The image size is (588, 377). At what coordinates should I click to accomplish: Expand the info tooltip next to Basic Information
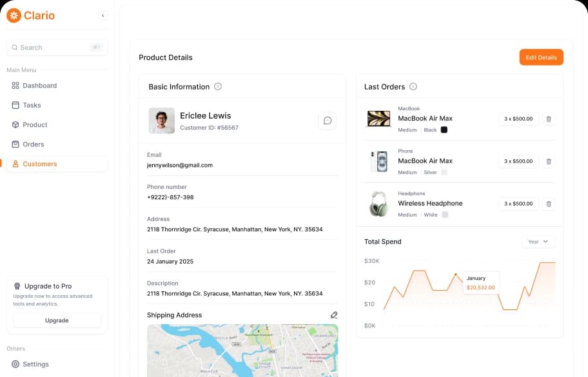[x=218, y=86]
